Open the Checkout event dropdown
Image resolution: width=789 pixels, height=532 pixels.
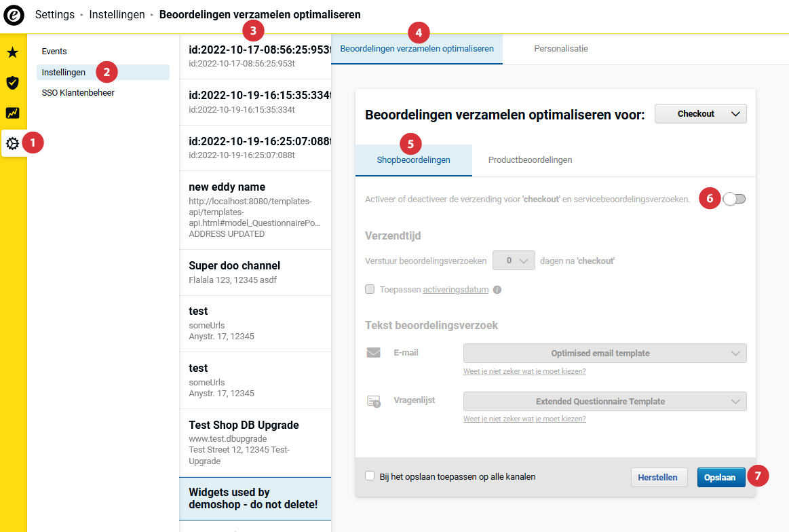700,114
